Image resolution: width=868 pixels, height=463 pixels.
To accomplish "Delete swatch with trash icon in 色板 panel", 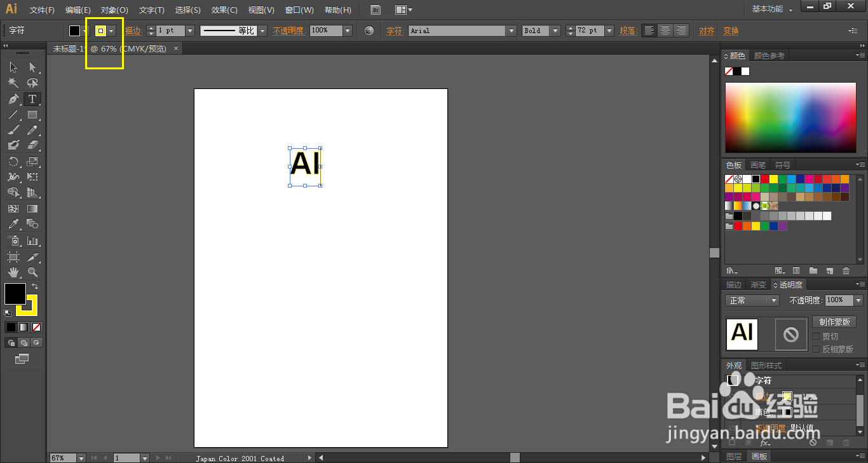I will (846, 270).
